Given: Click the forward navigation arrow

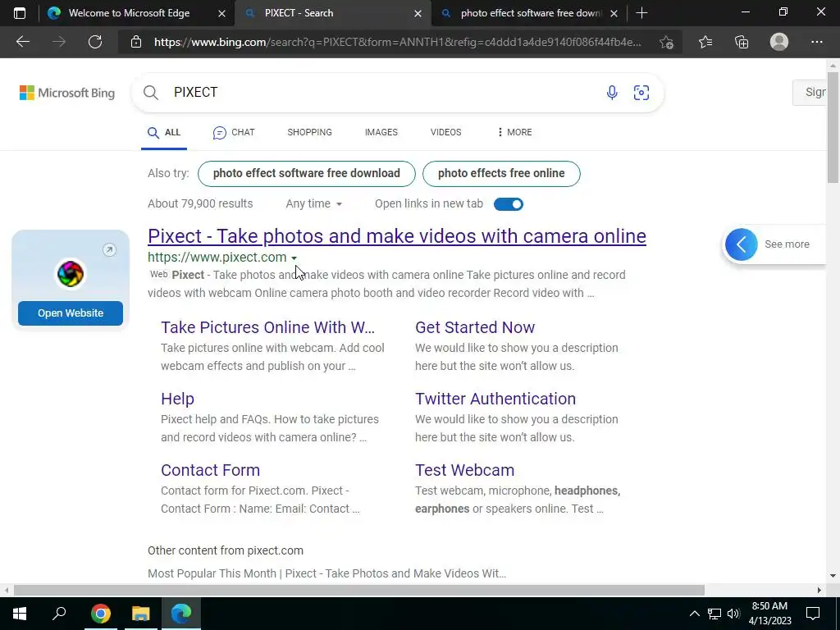Looking at the screenshot, I should [59, 42].
